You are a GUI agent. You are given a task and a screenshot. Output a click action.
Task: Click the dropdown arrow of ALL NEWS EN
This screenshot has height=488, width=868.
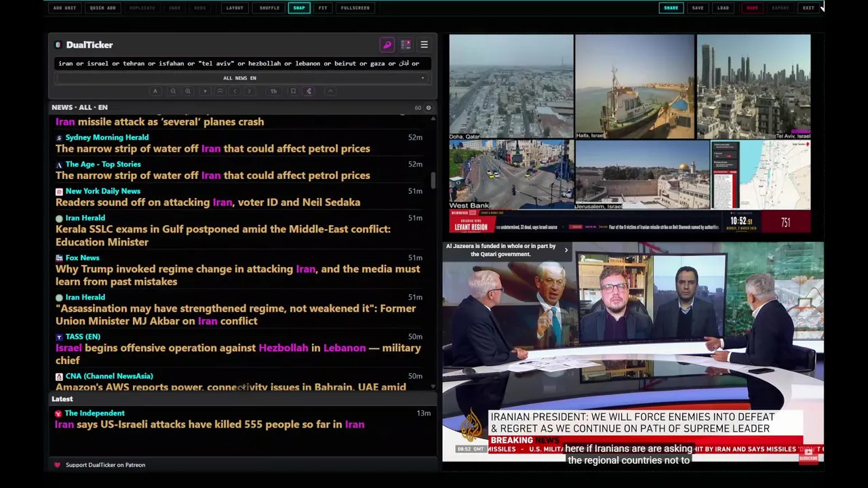click(x=422, y=78)
